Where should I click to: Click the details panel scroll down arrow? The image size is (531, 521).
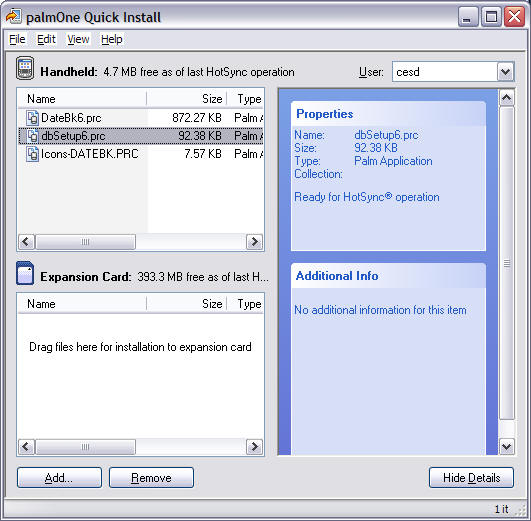coord(507,446)
